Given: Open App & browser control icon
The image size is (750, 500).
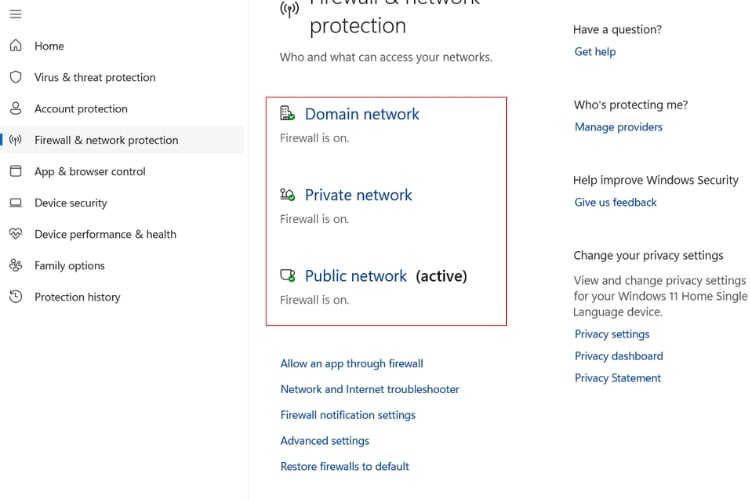Looking at the screenshot, I should click(x=15, y=171).
